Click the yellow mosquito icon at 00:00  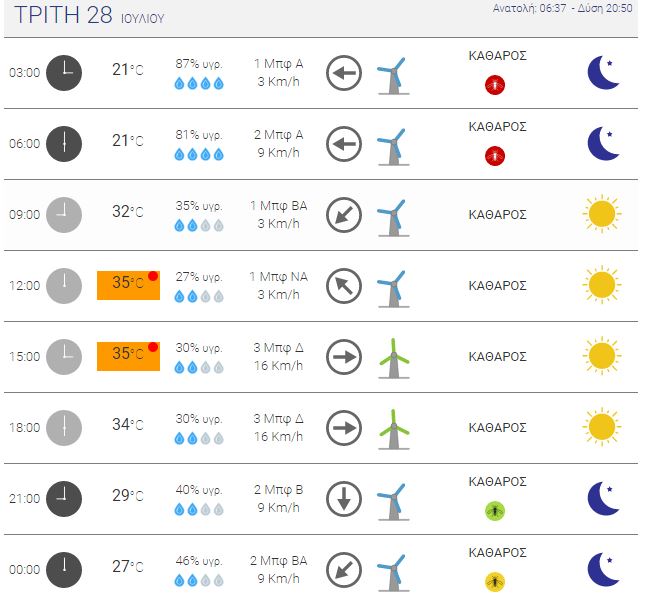495,582
